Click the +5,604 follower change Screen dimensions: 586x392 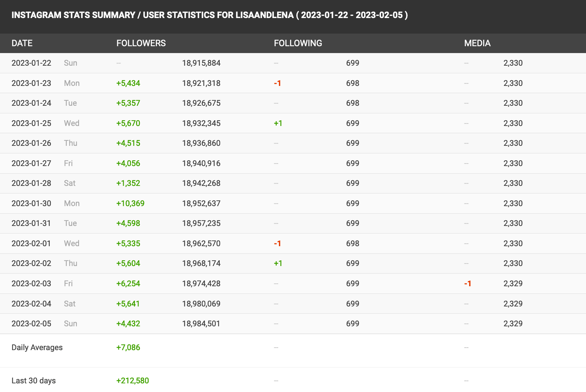point(128,263)
